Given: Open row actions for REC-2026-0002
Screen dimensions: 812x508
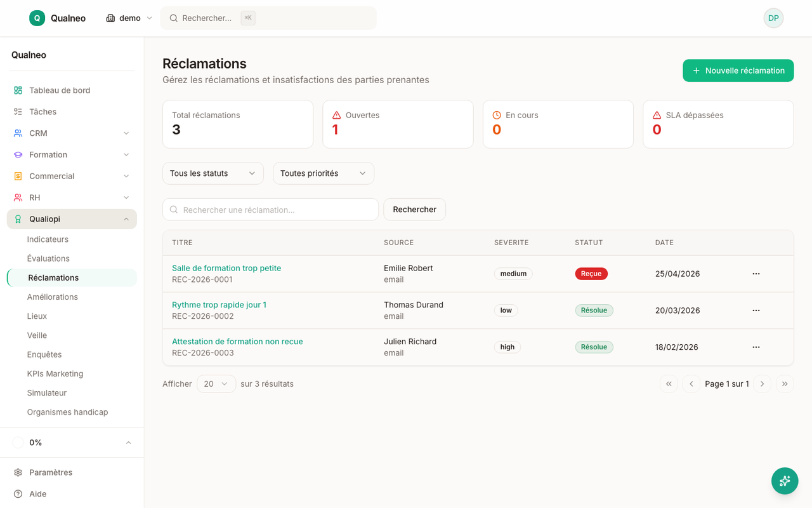Looking at the screenshot, I should (756, 311).
